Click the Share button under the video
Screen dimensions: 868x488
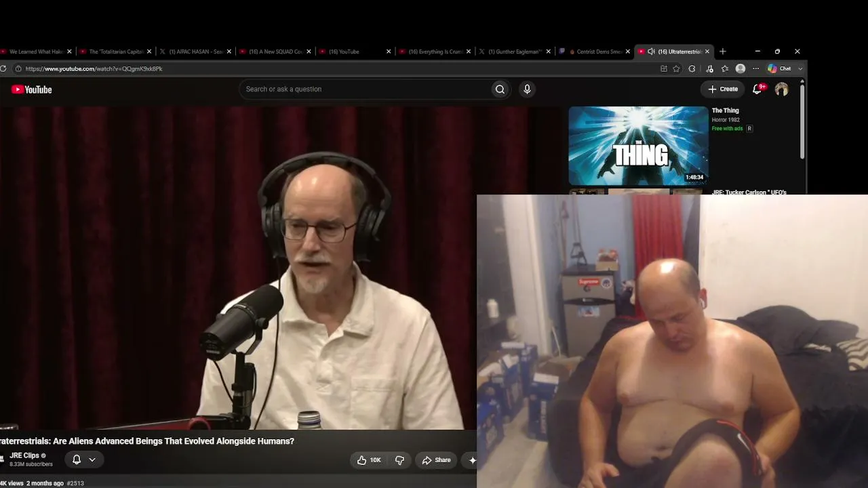(436, 460)
